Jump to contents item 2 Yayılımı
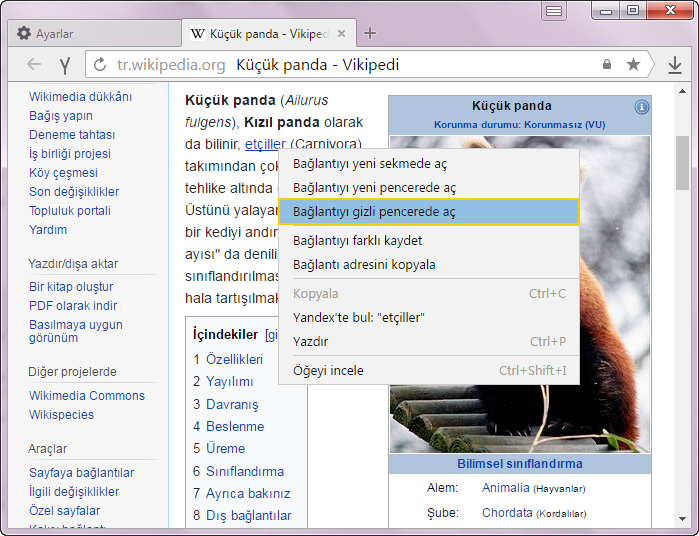 (x=230, y=382)
